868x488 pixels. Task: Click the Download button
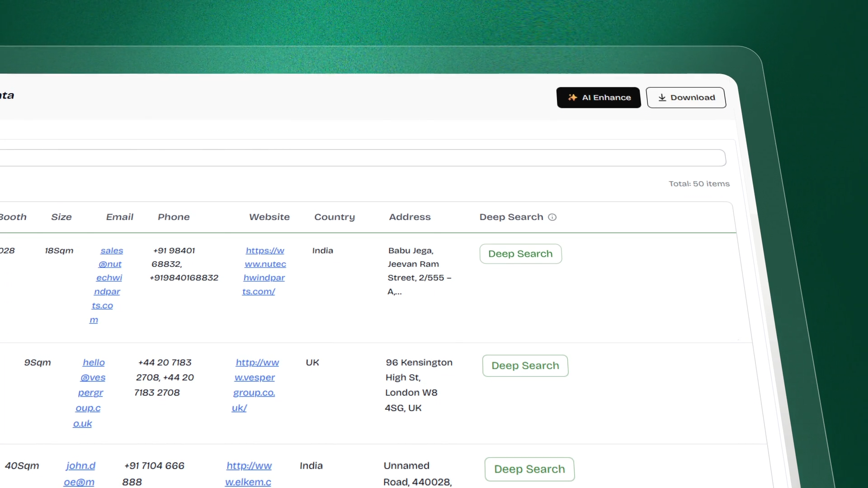[x=686, y=98]
